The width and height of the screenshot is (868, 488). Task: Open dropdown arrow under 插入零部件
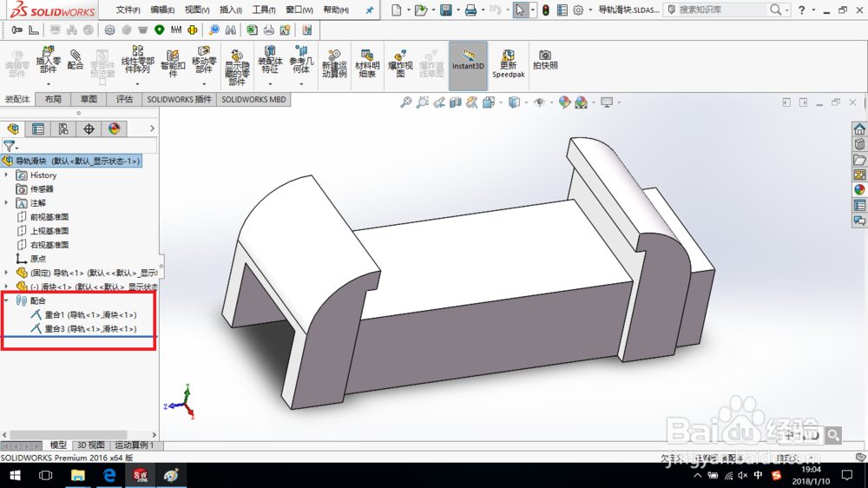tap(48, 84)
